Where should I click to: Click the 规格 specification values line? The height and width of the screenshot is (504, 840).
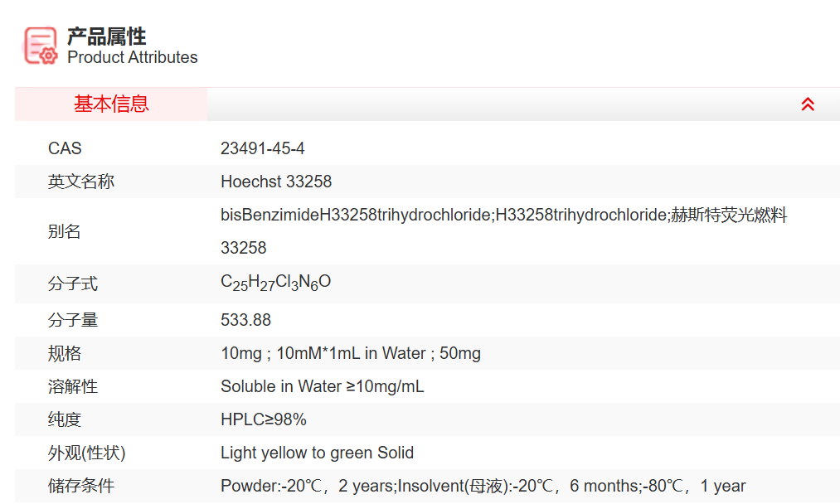(351, 354)
